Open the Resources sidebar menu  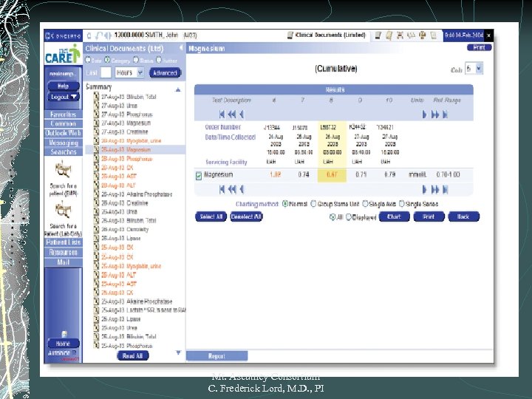click(63, 253)
